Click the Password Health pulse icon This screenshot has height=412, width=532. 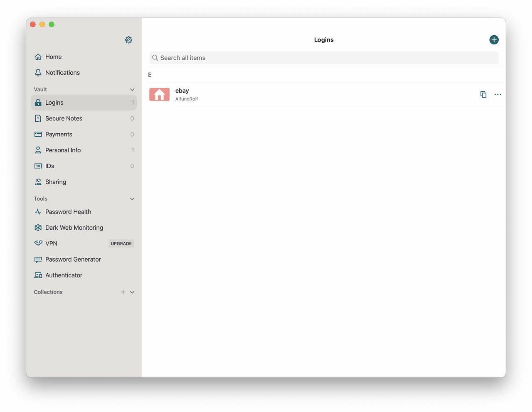(38, 212)
